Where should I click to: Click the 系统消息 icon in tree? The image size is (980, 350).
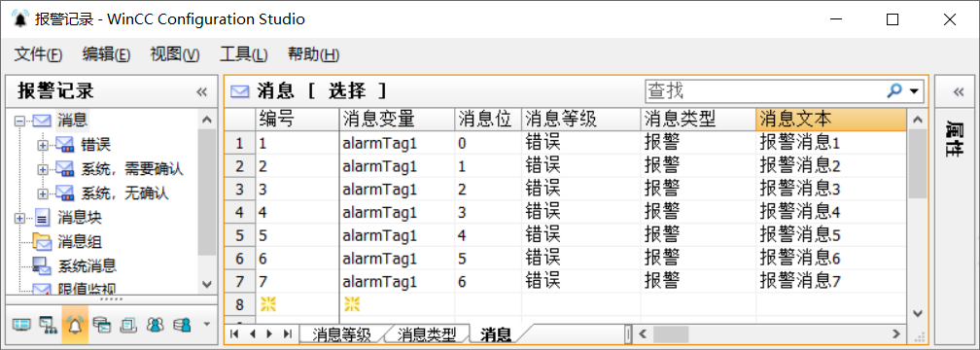click(x=41, y=265)
